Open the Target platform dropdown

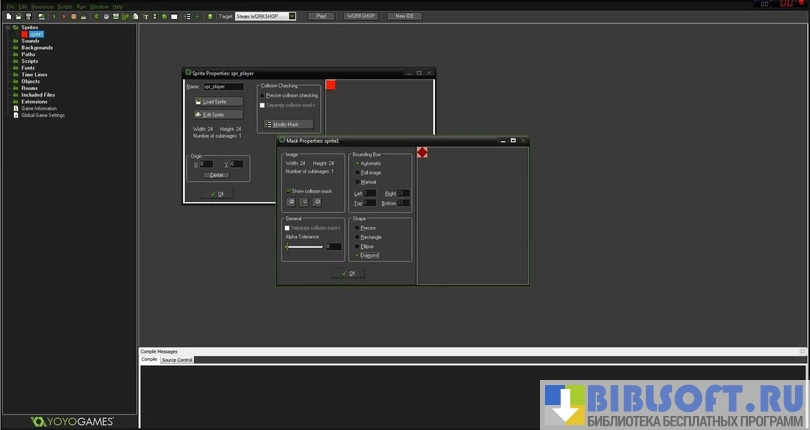pos(291,17)
